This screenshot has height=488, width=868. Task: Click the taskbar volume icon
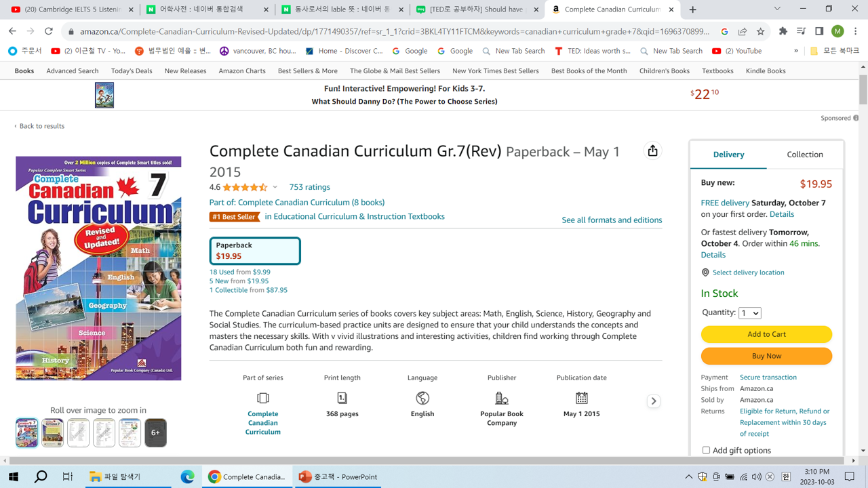click(757, 477)
